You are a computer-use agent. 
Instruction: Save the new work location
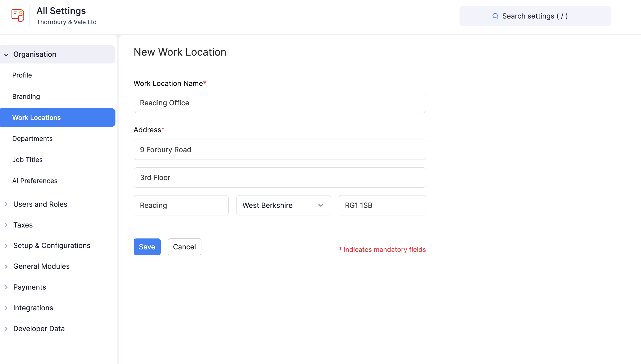click(x=147, y=247)
